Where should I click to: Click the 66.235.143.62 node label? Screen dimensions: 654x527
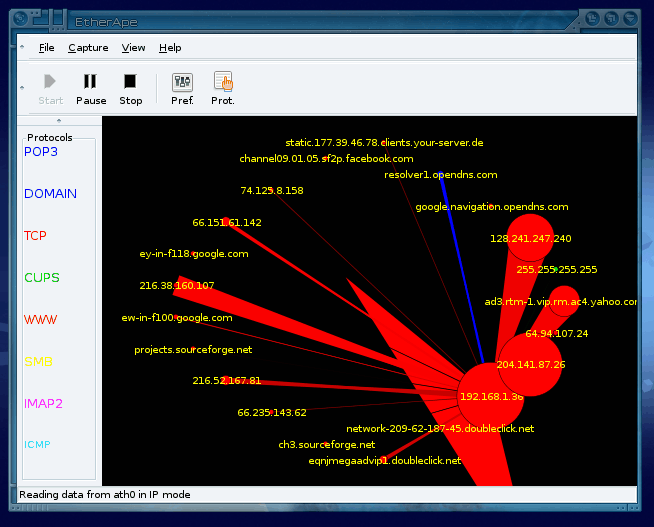click(272, 413)
